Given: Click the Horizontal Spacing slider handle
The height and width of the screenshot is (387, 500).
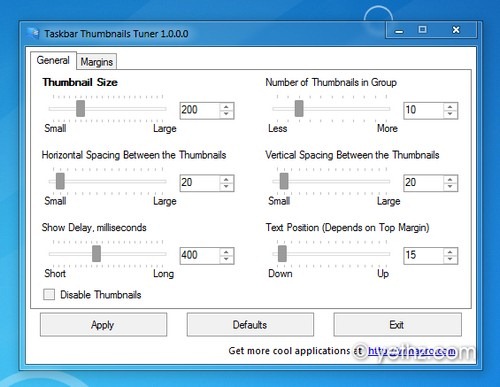Looking at the screenshot, I should 60,181.
